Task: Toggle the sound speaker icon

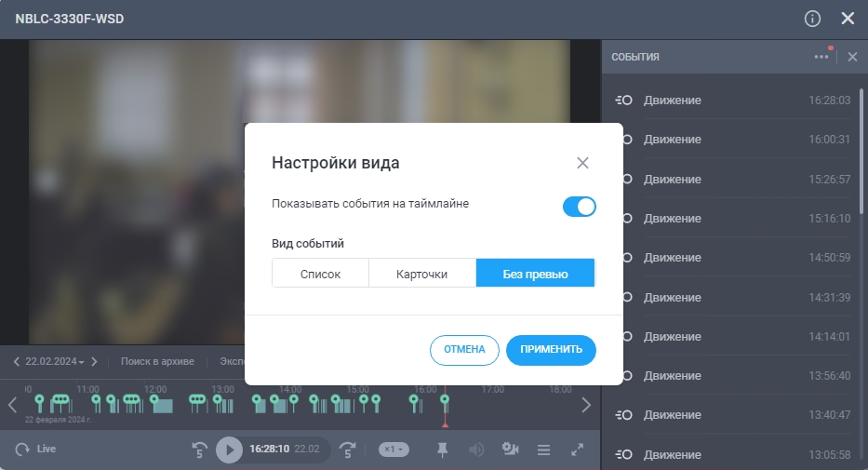Action: (x=476, y=450)
